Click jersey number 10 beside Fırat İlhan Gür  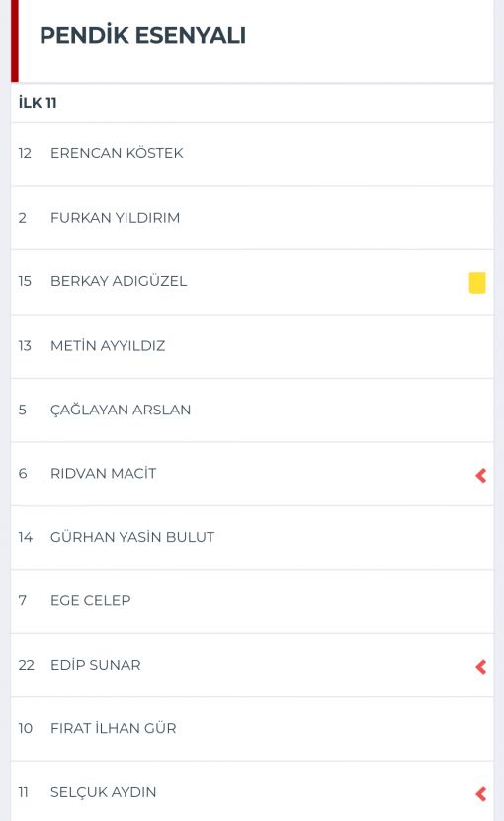coord(25,728)
